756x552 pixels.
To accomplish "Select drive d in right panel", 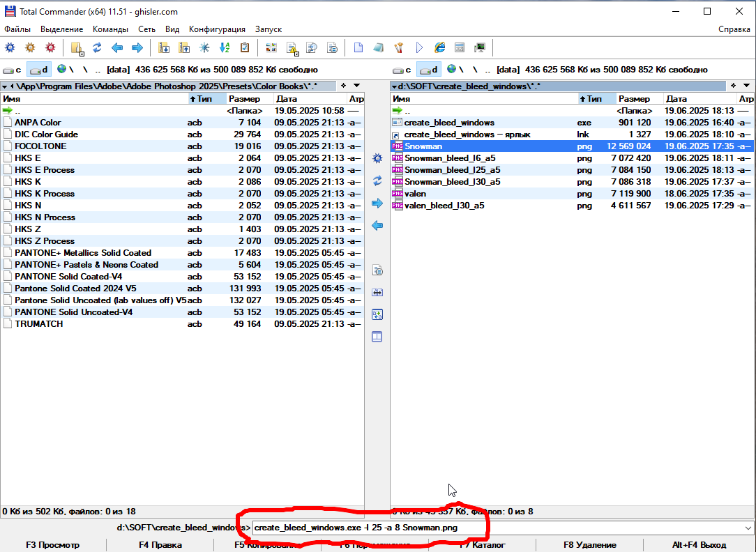I will point(428,70).
